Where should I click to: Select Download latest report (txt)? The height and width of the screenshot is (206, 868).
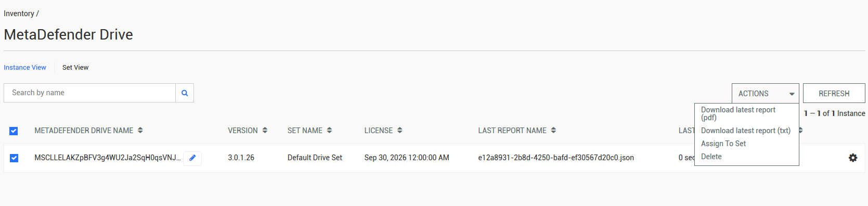coord(745,131)
